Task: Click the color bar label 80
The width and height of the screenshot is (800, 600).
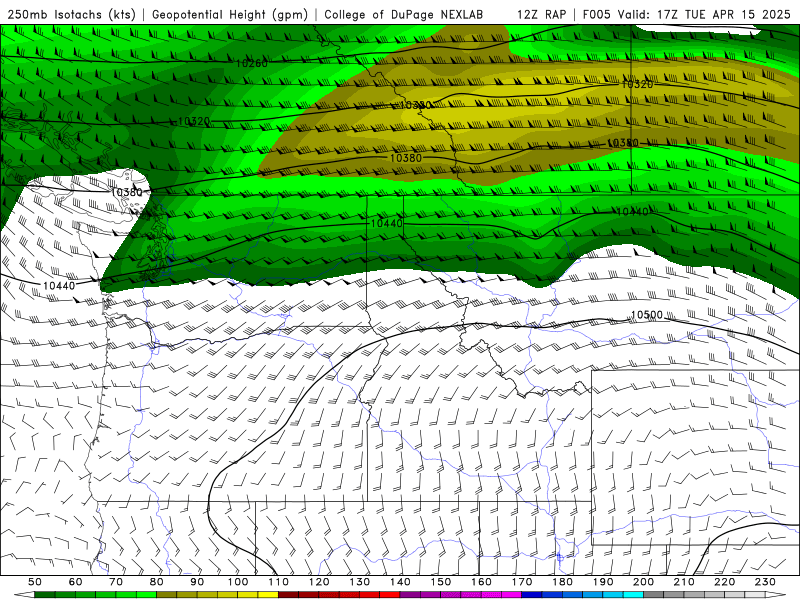Action: [x=157, y=582]
